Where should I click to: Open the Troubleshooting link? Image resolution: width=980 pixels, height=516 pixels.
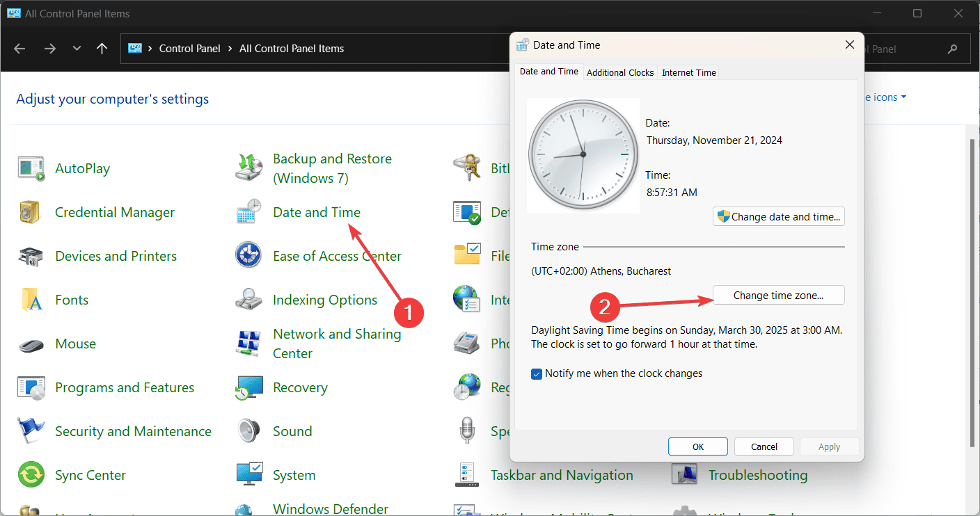pyautogui.click(x=758, y=475)
